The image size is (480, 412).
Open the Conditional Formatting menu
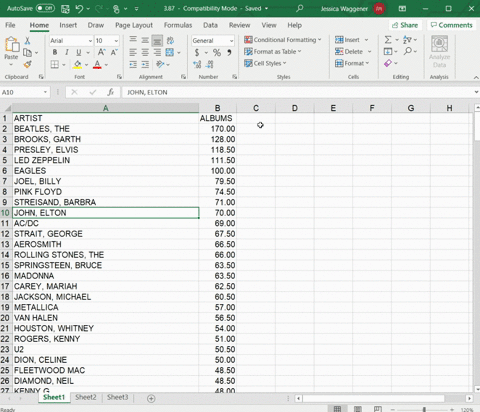point(283,40)
